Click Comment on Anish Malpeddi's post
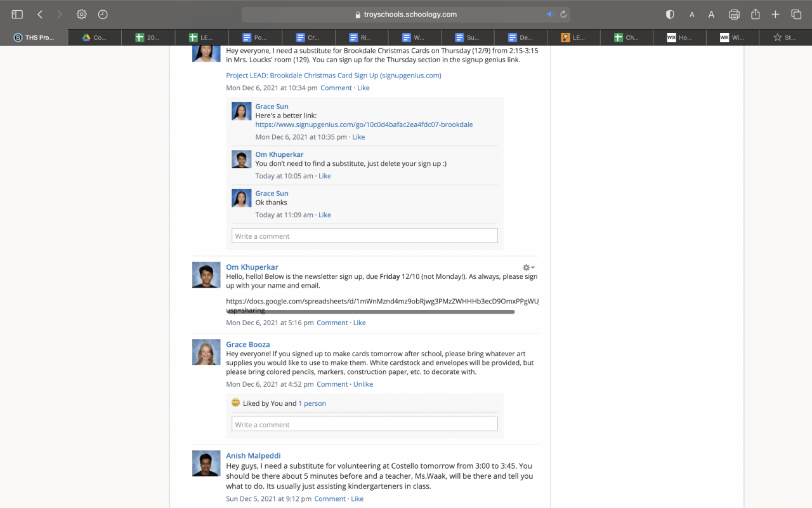 [330, 498]
